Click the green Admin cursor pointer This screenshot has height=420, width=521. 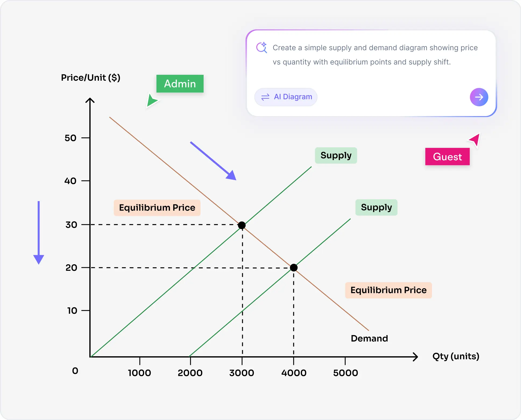click(x=152, y=101)
